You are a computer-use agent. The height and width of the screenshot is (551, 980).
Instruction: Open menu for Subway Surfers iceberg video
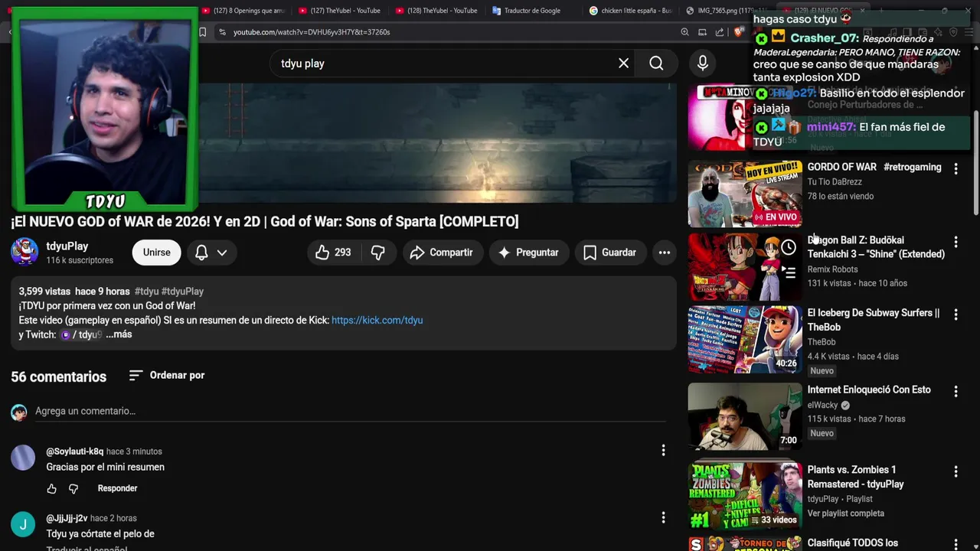[x=955, y=315]
